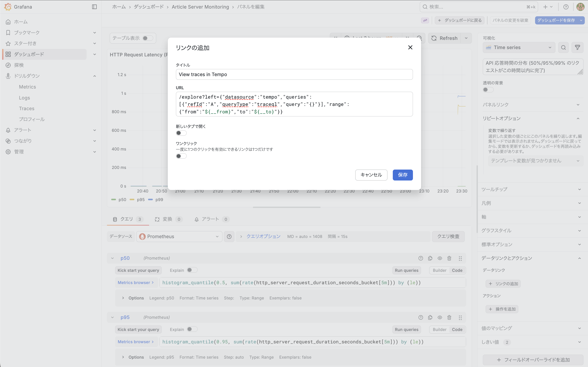588x367 pixels.
Task: Click the Grafana logo icon
Action: click(x=8, y=7)
